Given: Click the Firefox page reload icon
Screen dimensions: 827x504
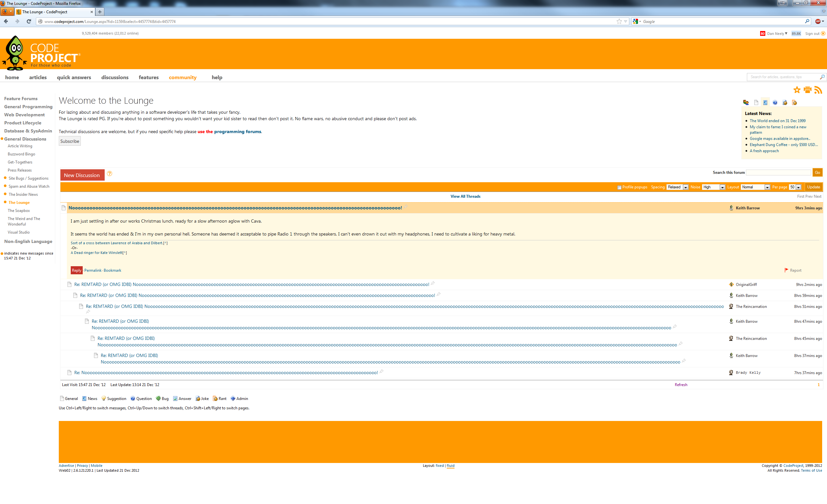Looking at the screenshot, I should (x=29, y=21).
